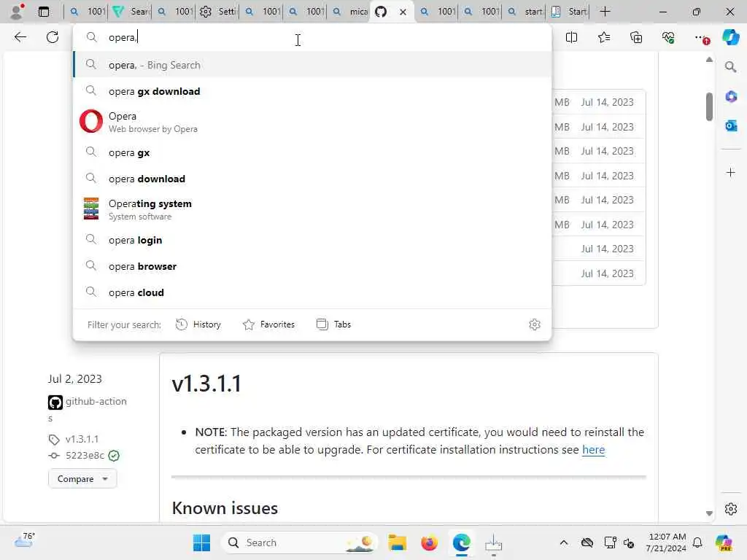Click the Windows taskbar Search box
This screenshot has height=560, width=747.
click(x=299, y=542)
